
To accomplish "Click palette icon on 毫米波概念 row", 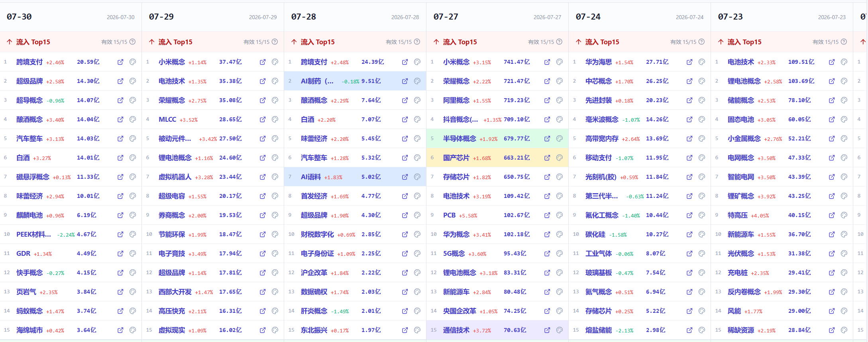I will pyautogui.click(x=702, y=119).
